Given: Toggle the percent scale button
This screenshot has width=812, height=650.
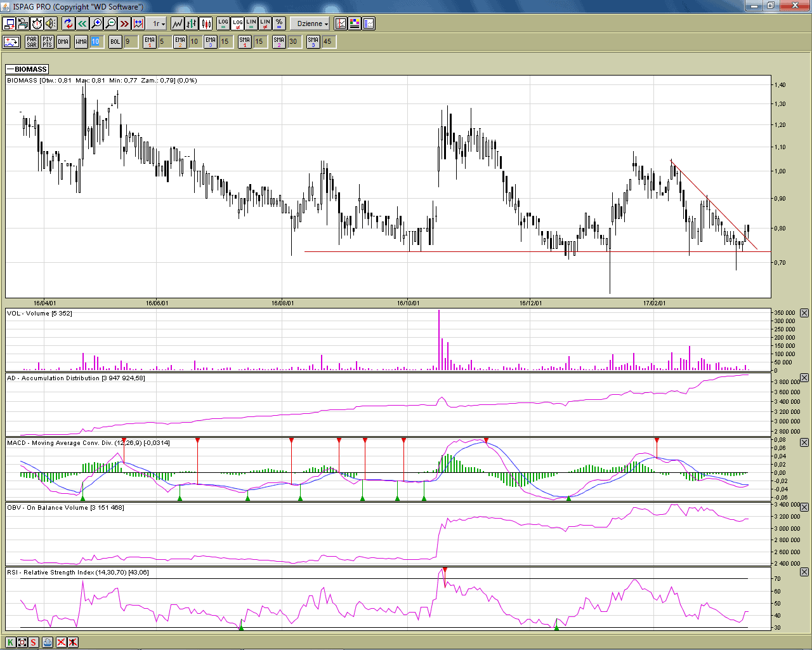Looking at the screenshot, I should [279, 23].
